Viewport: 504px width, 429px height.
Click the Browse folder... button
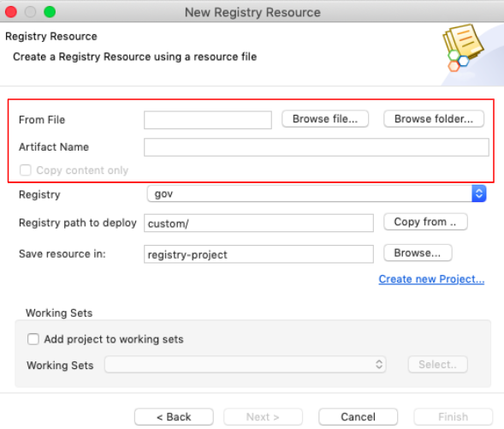[434, 119]
